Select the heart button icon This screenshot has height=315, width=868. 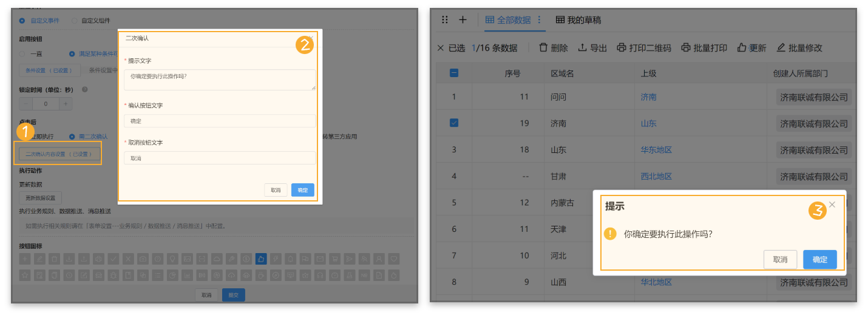point(394,259)
